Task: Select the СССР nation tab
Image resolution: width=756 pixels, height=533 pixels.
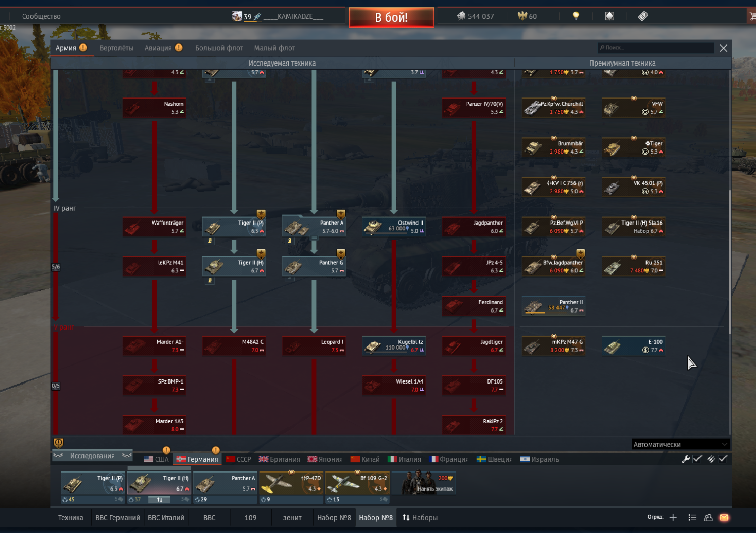Action: pyautogui.click(x=238, y=459)
